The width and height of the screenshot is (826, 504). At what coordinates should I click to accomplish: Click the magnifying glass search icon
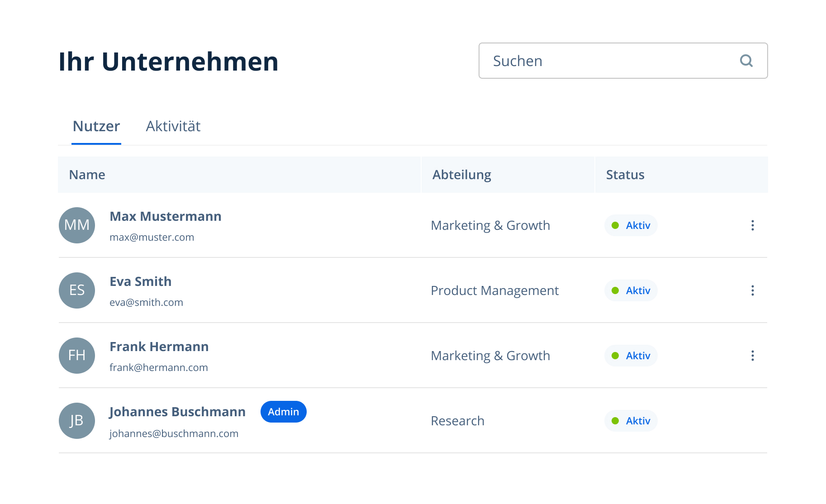746,61
